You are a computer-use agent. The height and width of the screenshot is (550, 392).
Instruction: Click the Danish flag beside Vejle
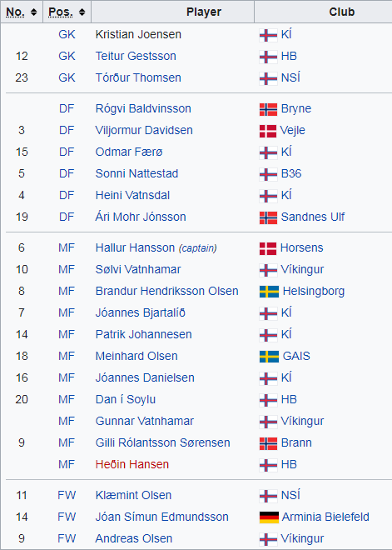(268, 131)
